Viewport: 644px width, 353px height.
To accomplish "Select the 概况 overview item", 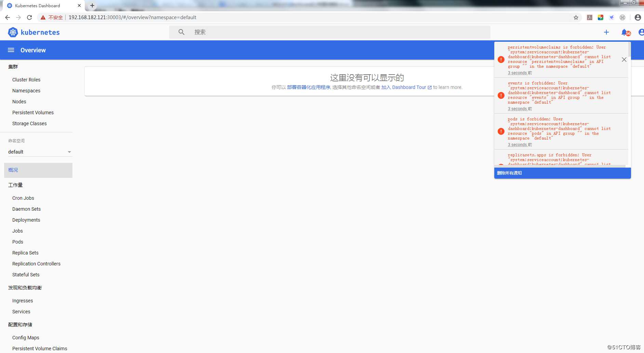I will click(38, 170).
